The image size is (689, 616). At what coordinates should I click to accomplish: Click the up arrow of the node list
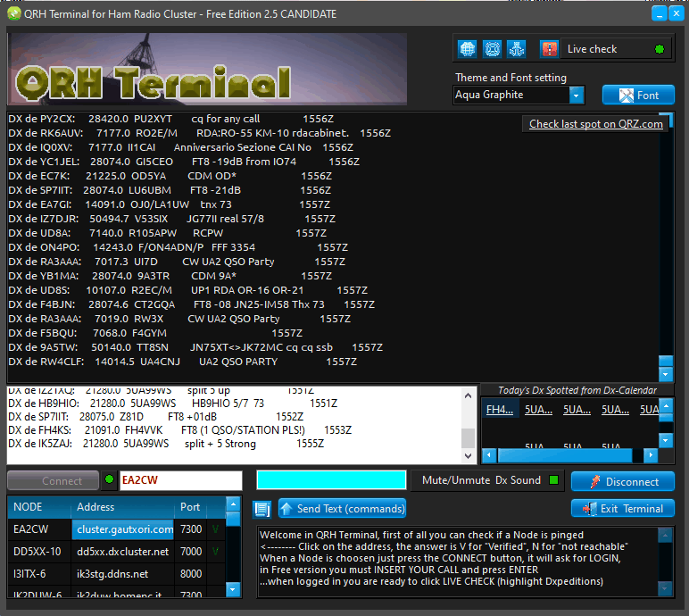click(233, 519)
